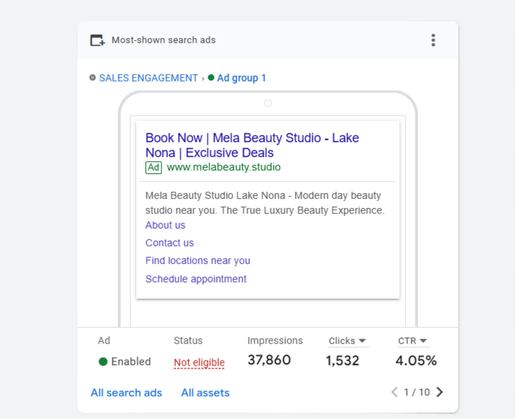Screen dimensions: 516x420
Task: Click the About us sitelink
Action: click(x=165, y=225)
